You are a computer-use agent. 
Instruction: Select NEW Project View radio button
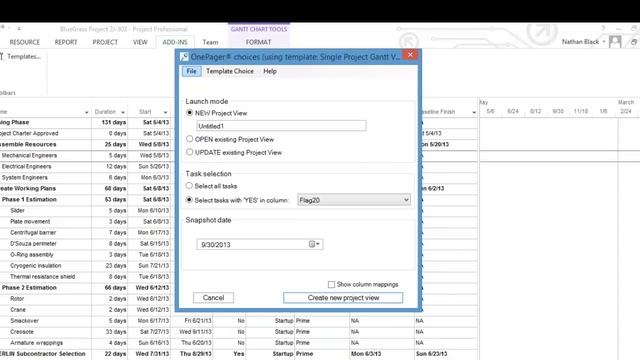(189, 113)
